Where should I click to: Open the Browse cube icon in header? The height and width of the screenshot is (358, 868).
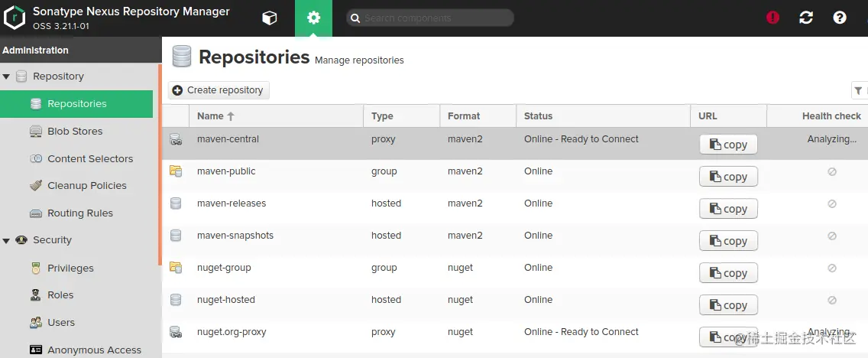point(269,18)
